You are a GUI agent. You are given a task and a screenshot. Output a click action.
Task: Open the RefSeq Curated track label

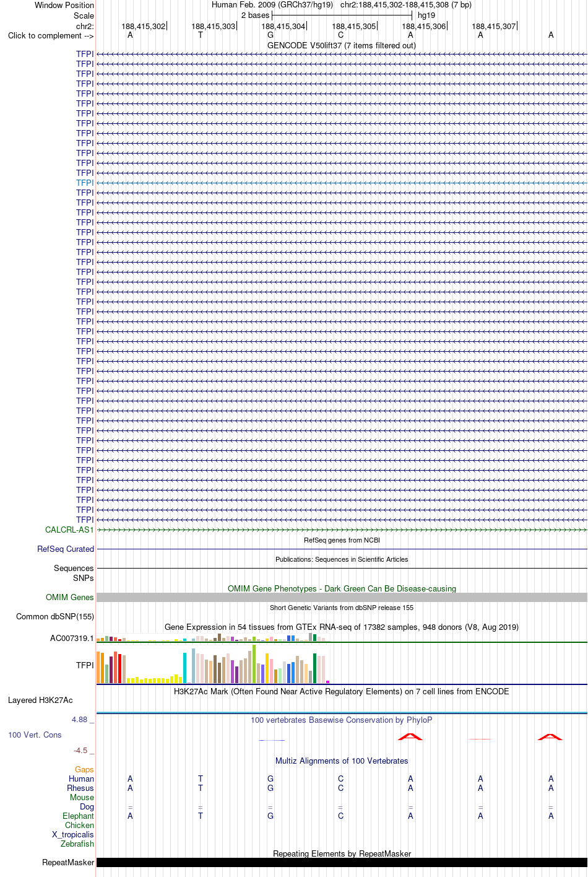[66, 549]
